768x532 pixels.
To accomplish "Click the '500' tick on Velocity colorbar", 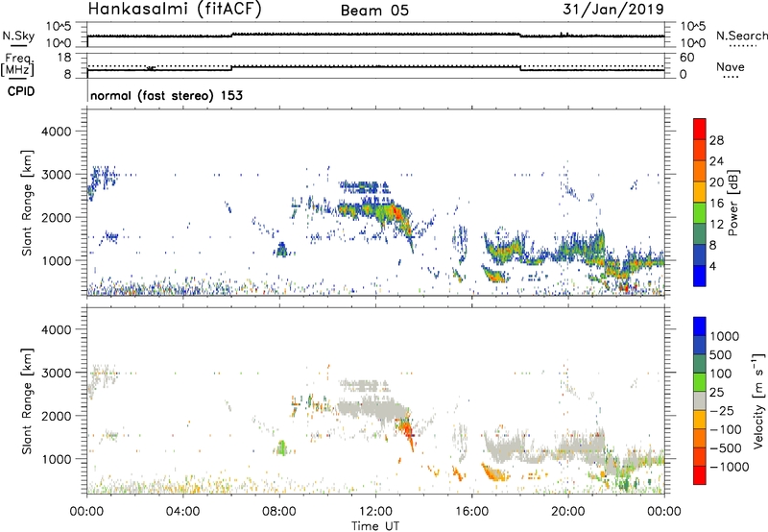I will click(720, 354).
